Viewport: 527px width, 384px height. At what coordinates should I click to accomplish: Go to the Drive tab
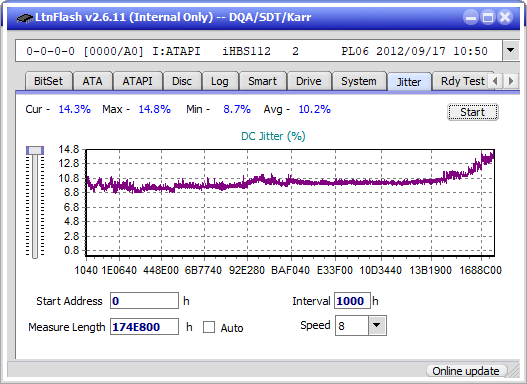[x=309, y=81]
